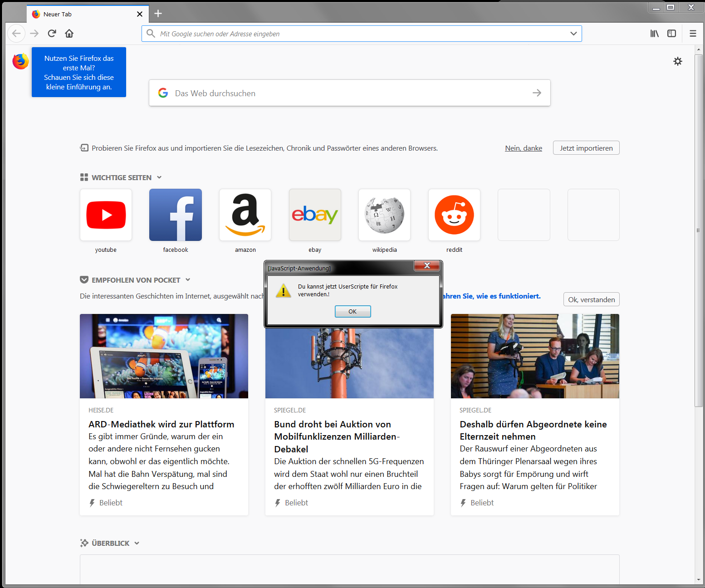Open the Reddit top site tile
The height and width of the screenshot is (588, 705).
pyautogui.click(x=454, y=215)
